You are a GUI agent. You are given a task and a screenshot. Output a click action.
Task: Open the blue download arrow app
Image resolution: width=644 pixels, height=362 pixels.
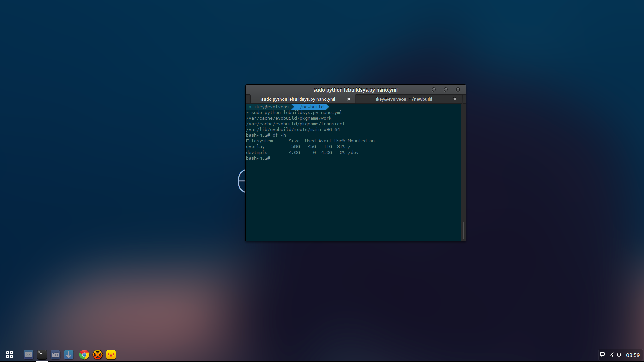tap(69, 354)
